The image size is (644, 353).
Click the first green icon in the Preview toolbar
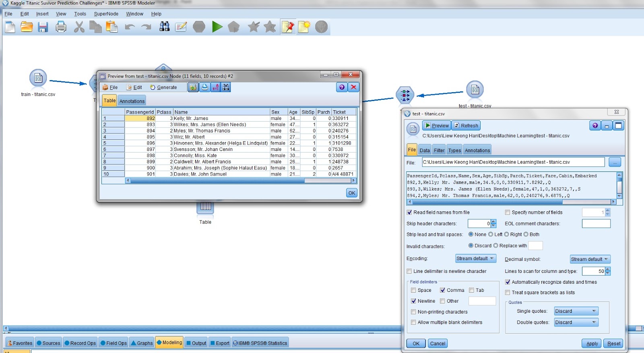[x=193, y=87]
